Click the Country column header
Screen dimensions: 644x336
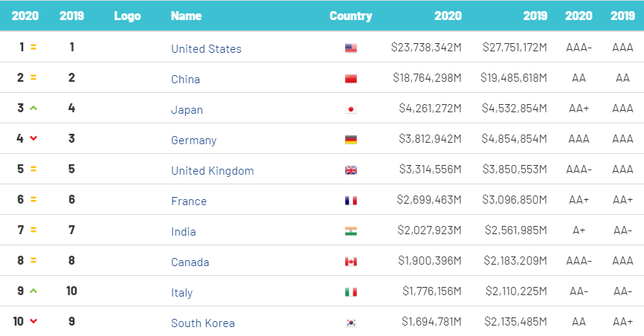[x=351, y=16]
